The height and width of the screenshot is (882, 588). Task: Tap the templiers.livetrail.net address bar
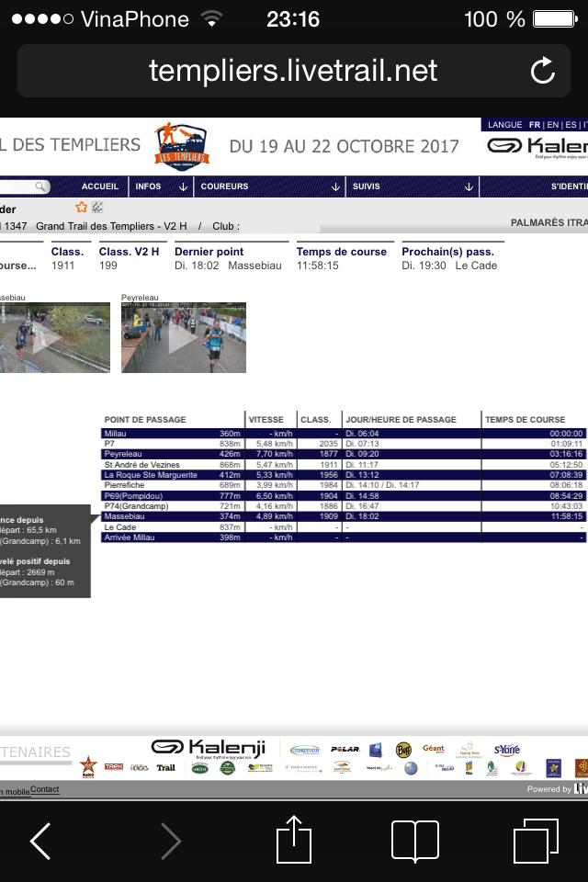[293, 71]
